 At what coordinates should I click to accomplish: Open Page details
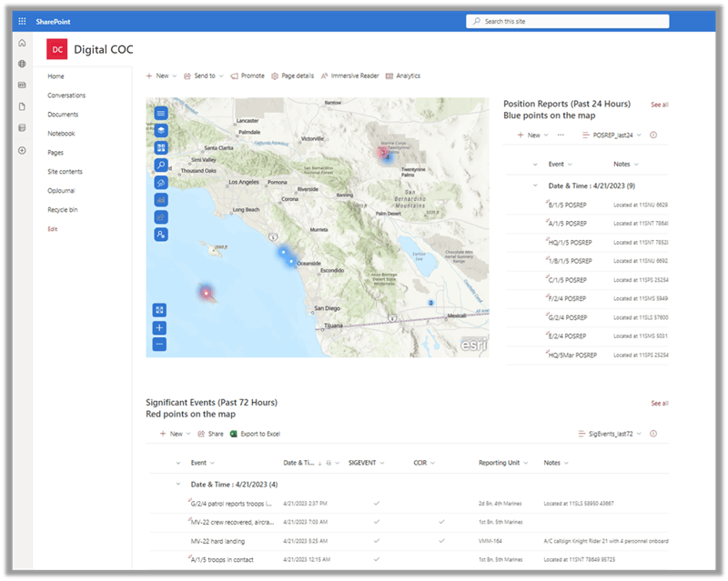click(292, 75)
